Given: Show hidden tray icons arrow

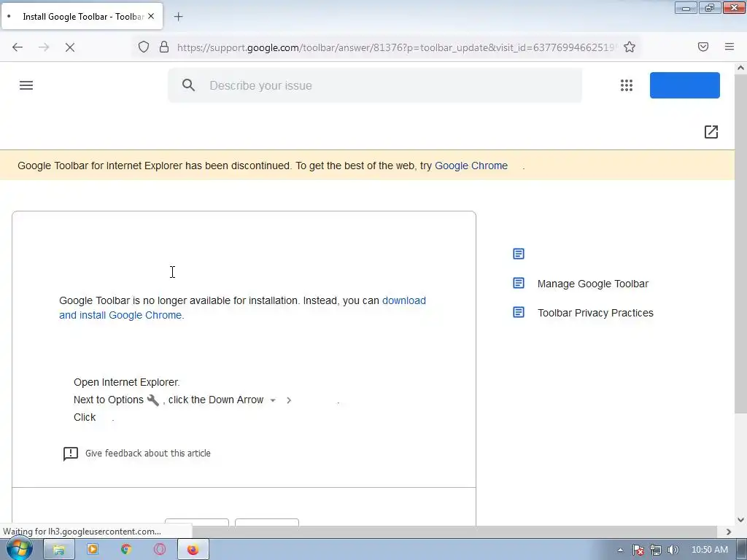Looking at the screenshot, I should (x=620, y=550).
